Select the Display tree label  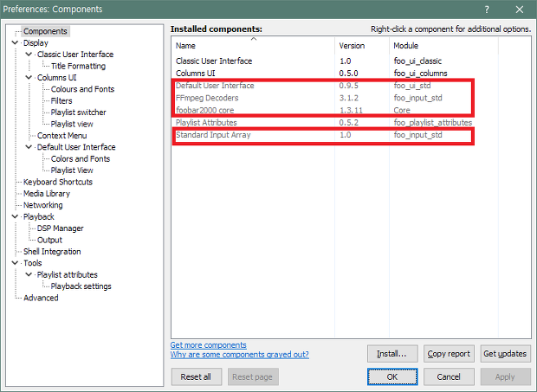point(36,42)
